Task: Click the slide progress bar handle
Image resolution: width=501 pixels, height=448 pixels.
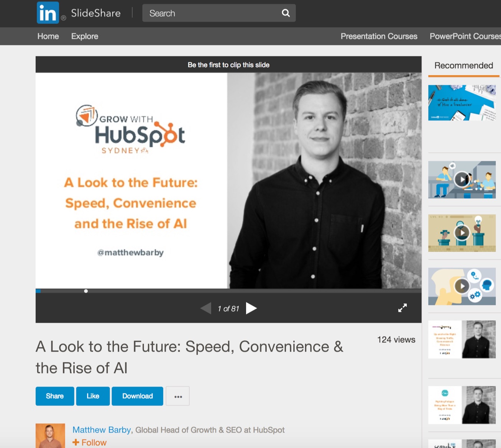Action: 86,291
